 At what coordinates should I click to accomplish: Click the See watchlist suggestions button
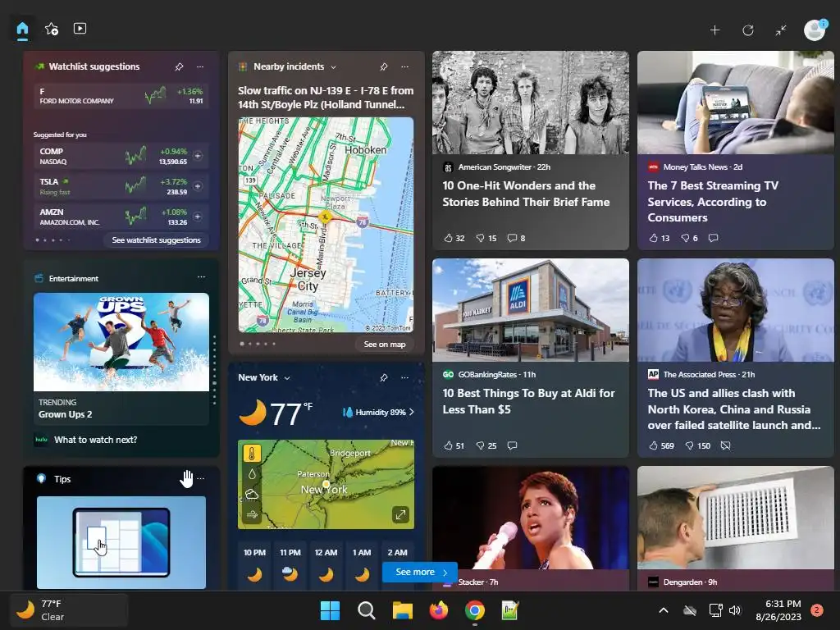(x=156, y=240)
